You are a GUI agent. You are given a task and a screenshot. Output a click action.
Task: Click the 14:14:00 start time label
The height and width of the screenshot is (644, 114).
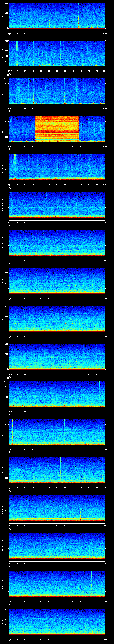pos(9,33)
